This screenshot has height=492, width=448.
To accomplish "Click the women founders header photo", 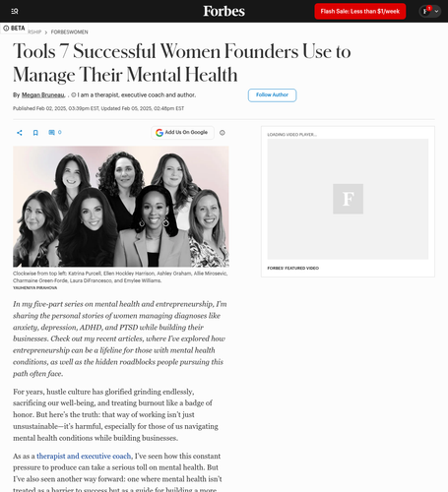I will tap(121, 207).
